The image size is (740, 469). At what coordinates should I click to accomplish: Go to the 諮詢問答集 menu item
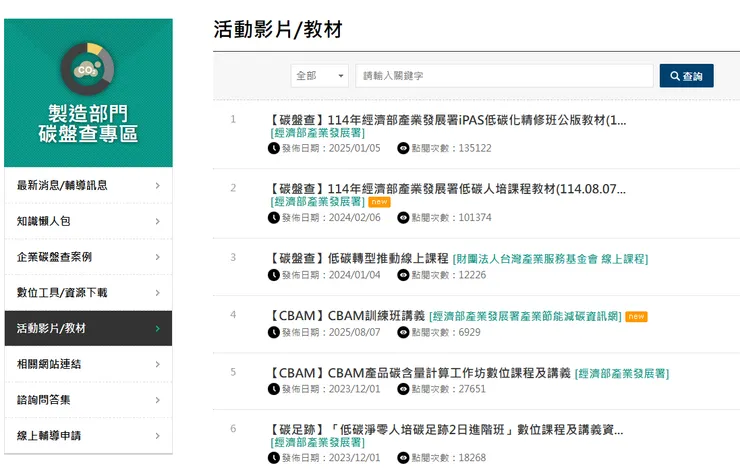tap(88, 400)
